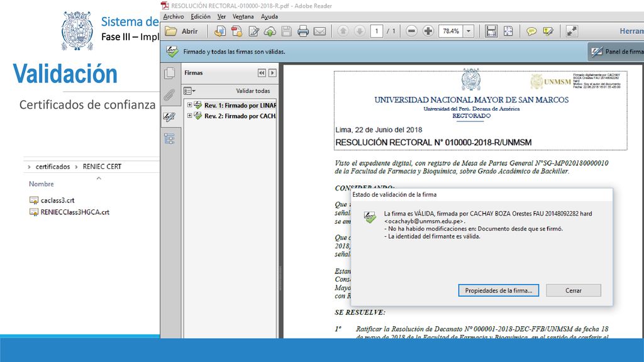Screen dimensions: 644x362
Task: Open the Ver menu
Action: (221, 16)
